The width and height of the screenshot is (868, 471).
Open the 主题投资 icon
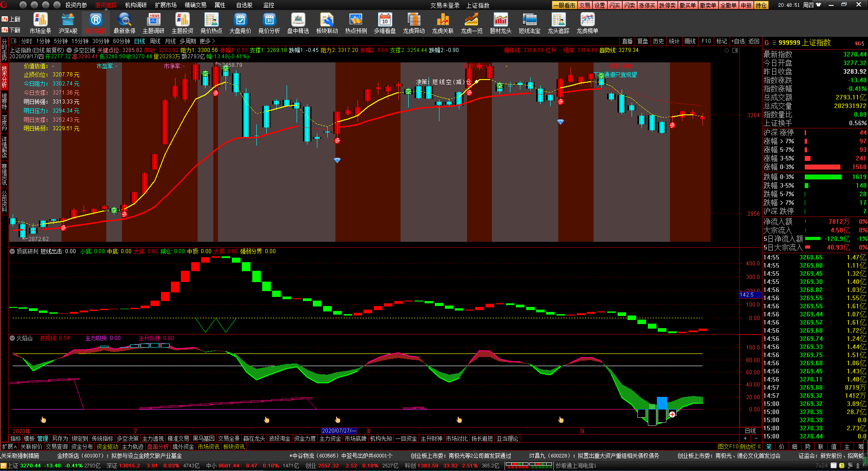point(183,23)
